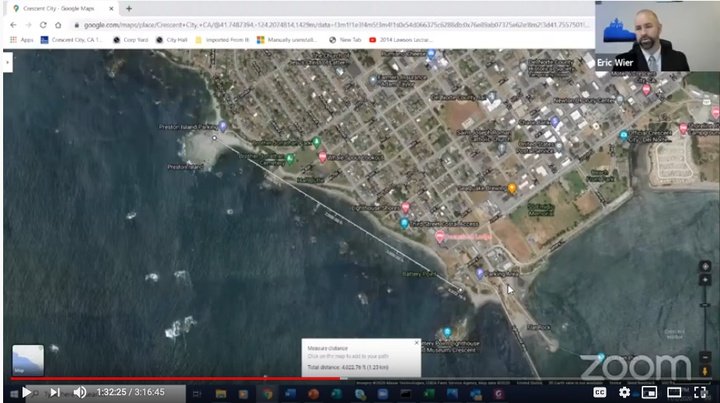Screen dimensions: 720x403
Task: Select the Parking Area purple pin
Action: click(x=479, y=274)
